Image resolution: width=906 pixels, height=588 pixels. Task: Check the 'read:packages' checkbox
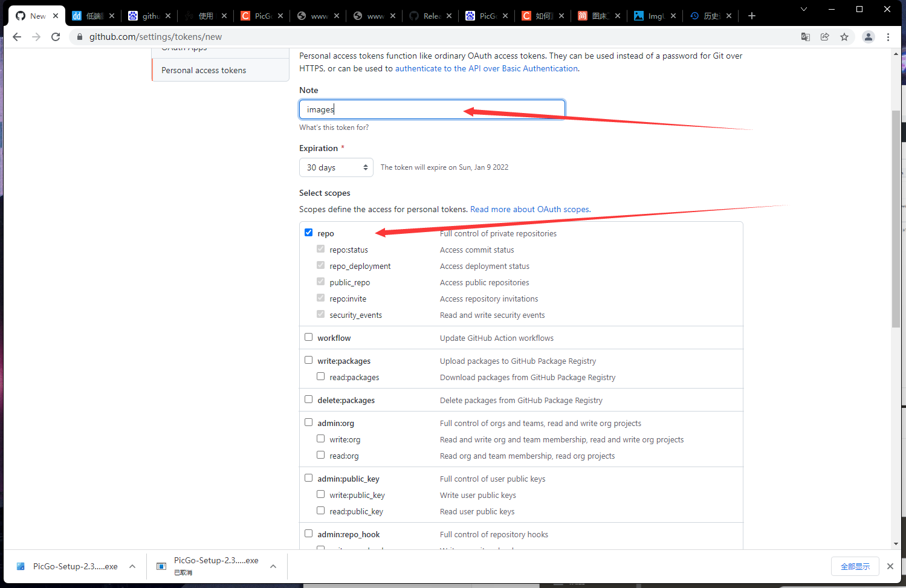point(321,376)
